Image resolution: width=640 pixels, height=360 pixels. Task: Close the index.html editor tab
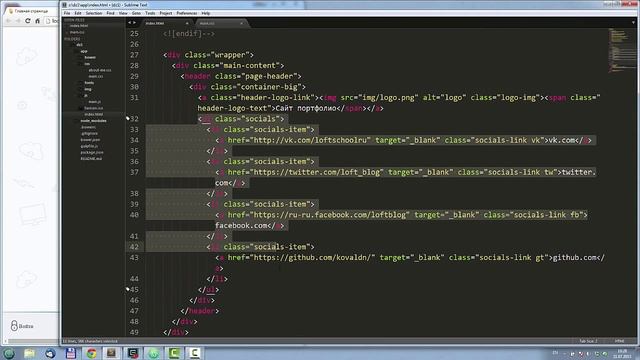click(187, 23)
